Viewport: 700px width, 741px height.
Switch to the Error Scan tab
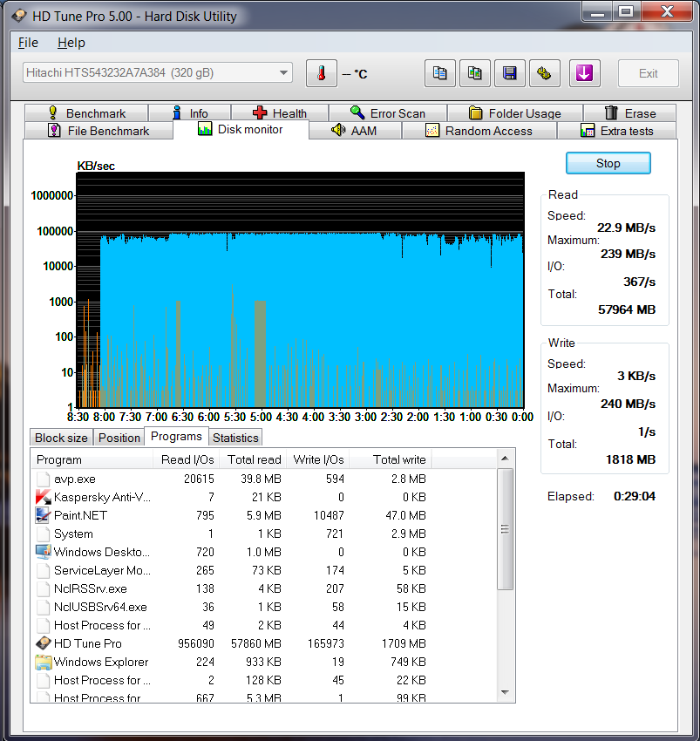[x=388, y=113]
